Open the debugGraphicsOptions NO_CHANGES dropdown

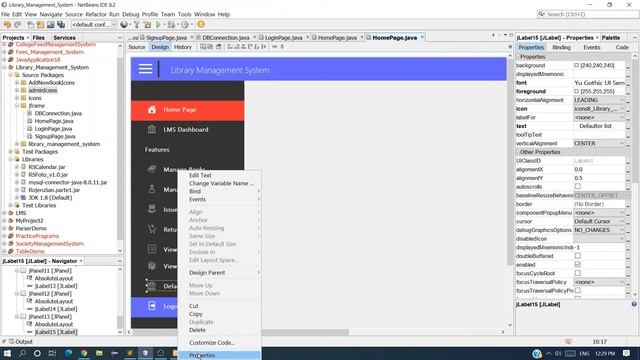point(599,230)
